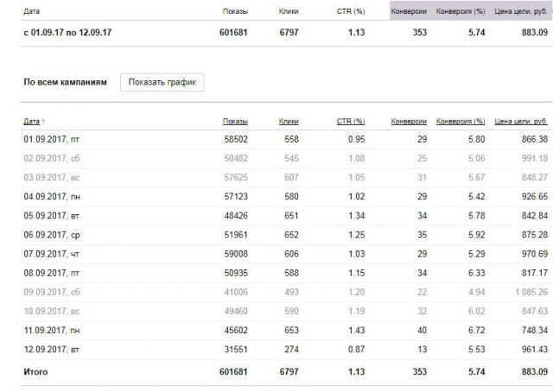Click goal cost value 991.18
Image resolution: width=553 pixels, height=392 pixels.
click(535, 158)
